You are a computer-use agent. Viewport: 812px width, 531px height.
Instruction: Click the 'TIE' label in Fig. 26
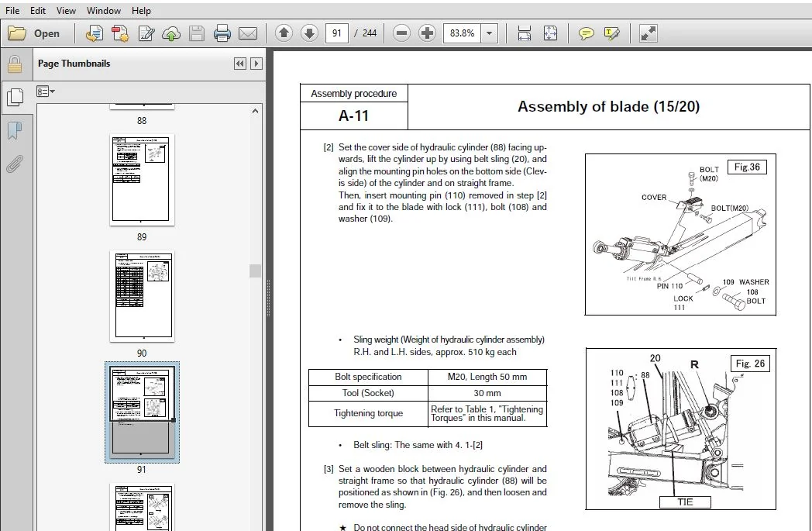click(x=685, y=502)
